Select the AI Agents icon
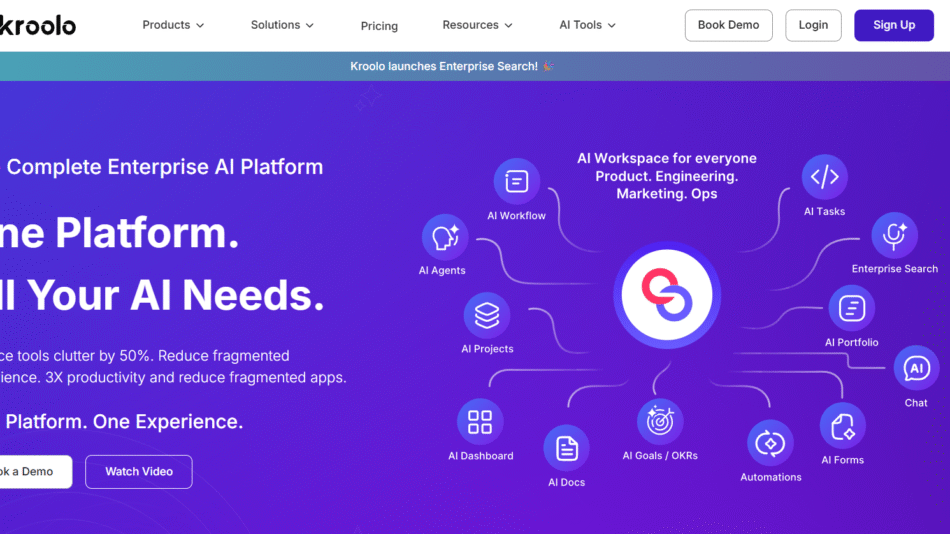 pos(442,238)
